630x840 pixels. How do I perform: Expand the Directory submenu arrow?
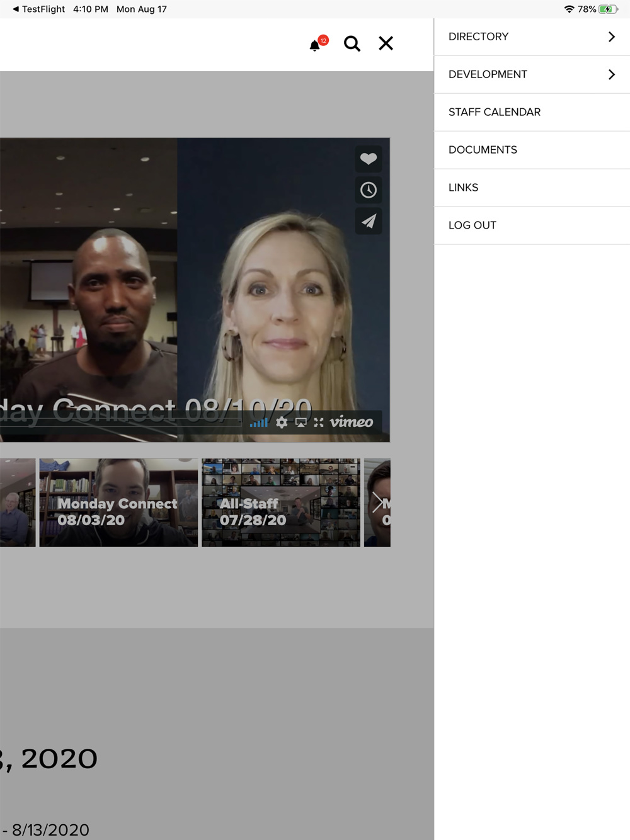click(611, 37)
